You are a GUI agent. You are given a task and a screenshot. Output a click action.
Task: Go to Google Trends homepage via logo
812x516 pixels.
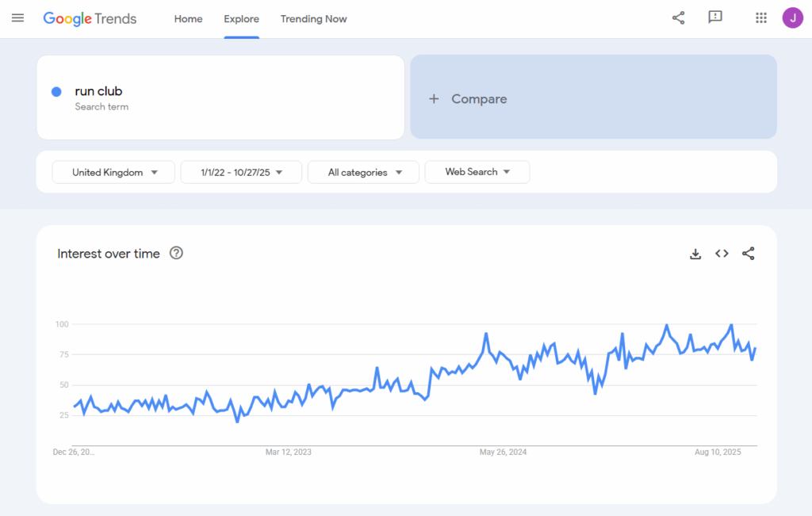coord(90,18)
